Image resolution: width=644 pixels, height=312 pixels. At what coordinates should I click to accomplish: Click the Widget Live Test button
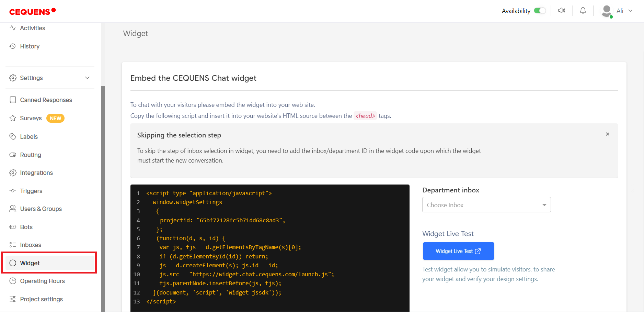[x=458, y=251]
